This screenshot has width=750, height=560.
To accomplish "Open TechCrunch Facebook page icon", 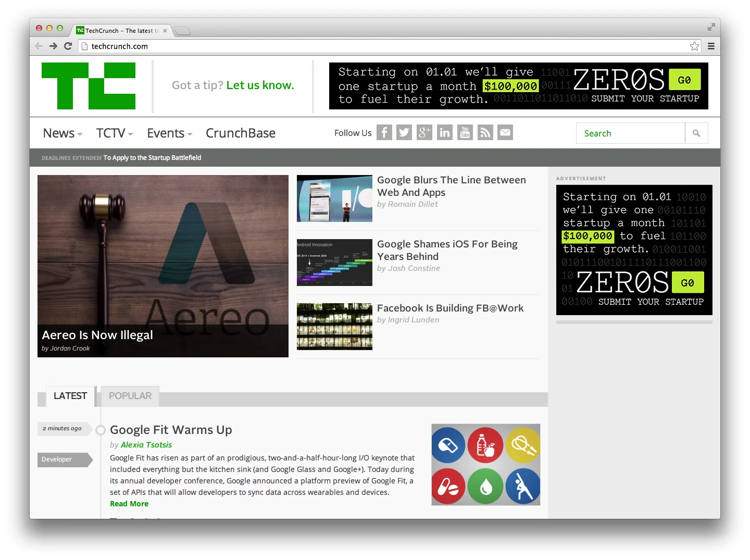I will tap(384, 132).
